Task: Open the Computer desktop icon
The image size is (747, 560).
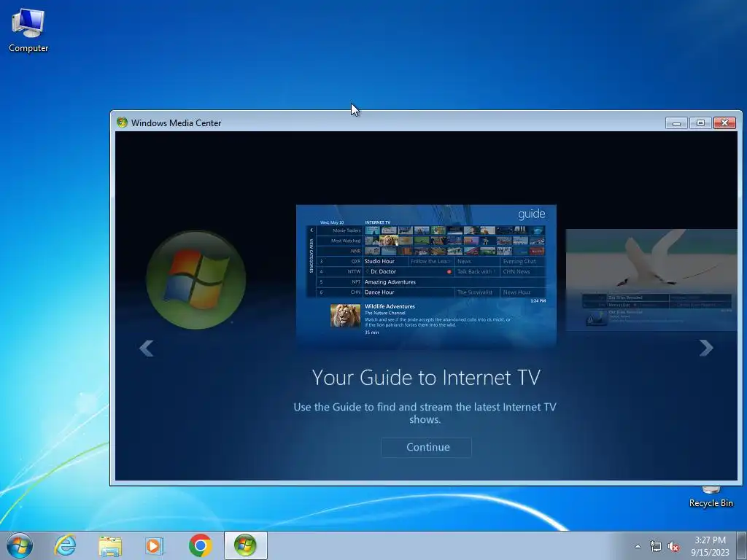Action: click(x=28, y=31)
